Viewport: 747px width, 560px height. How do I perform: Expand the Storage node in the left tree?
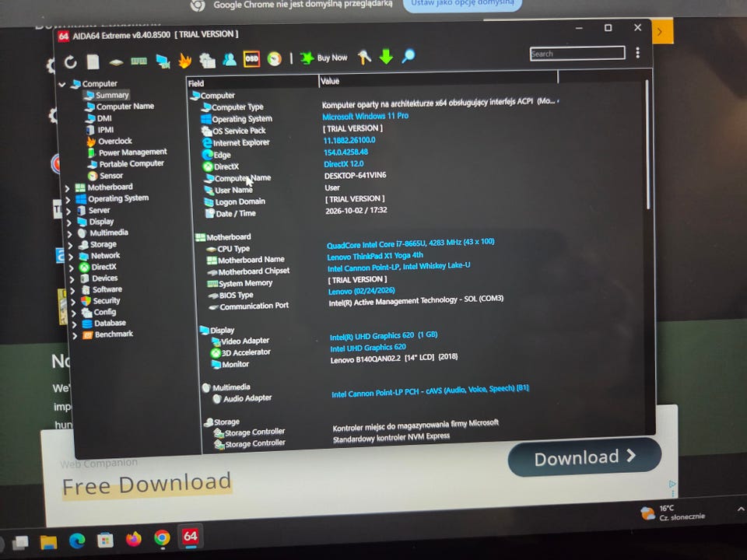pos(70,245)
